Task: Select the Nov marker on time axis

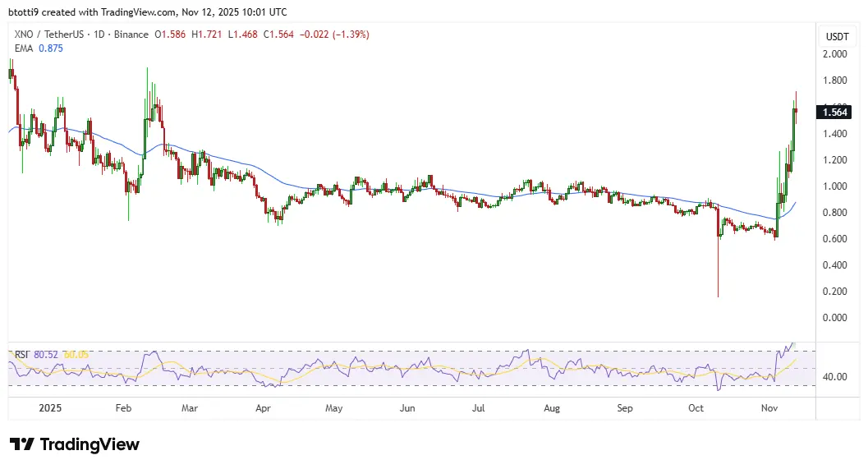Action: pyautogui.click(x=769, y=407)
